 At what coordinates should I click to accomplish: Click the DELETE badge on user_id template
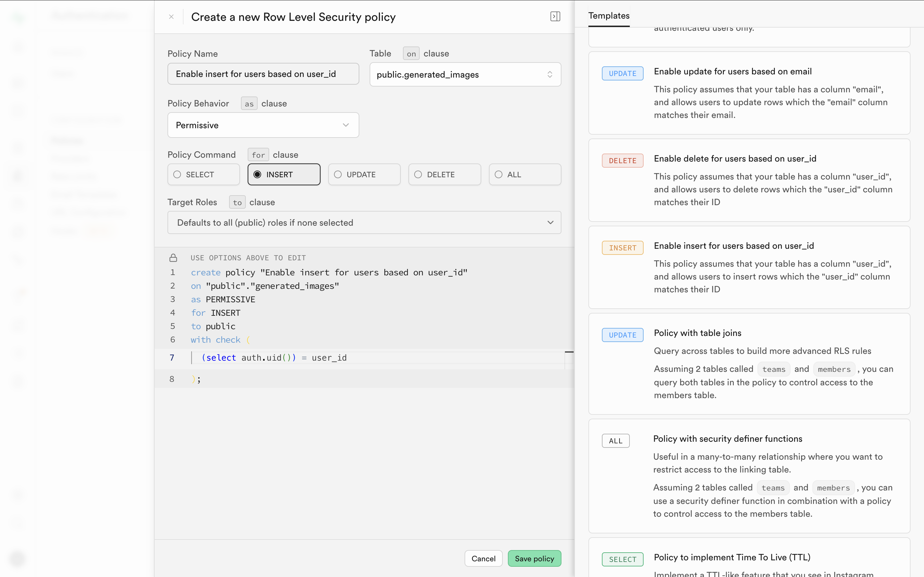[x=622, y=161]
